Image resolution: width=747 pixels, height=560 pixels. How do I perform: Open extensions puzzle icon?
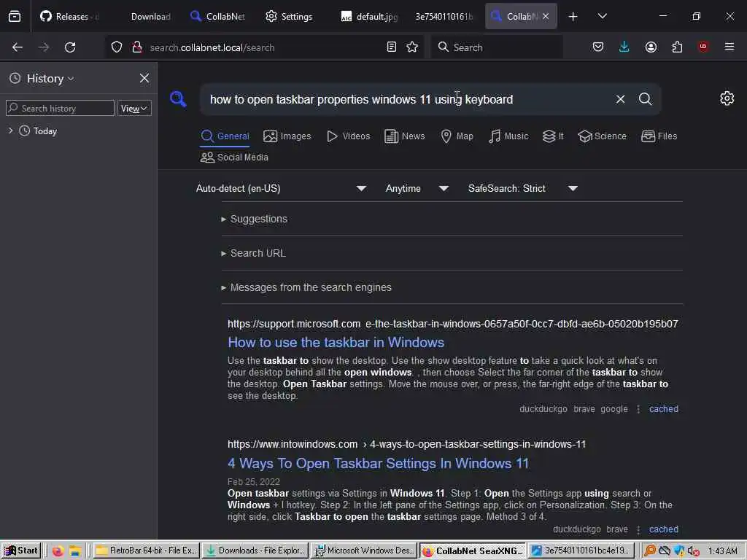click(x=677, y=47)
